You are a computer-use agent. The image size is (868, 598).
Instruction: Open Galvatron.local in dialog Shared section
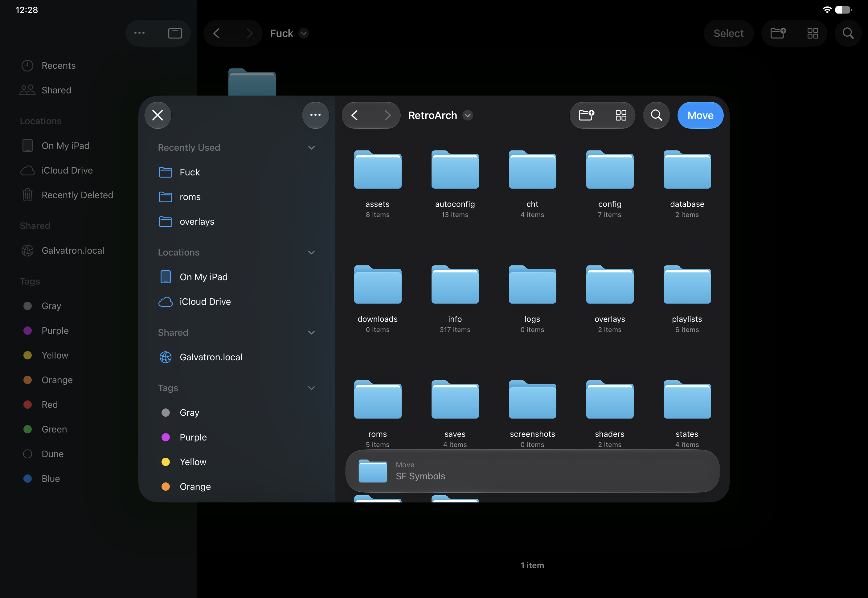[237, 358]
